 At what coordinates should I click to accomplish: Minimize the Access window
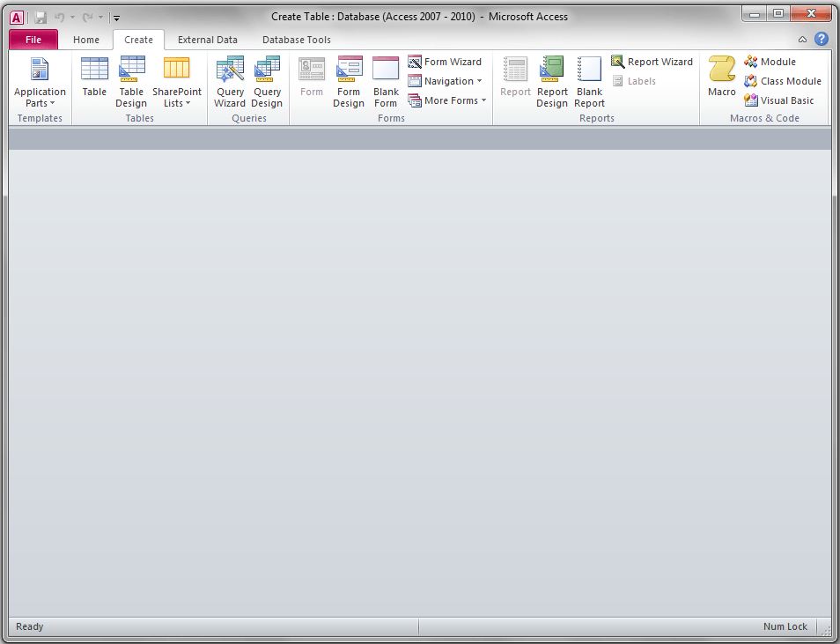[755, 13]
